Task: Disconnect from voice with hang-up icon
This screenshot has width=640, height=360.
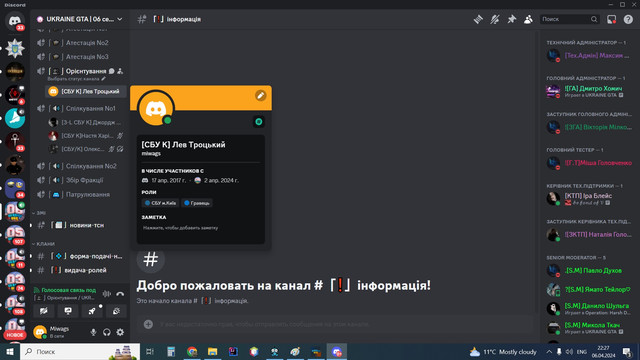Action: 120,293
